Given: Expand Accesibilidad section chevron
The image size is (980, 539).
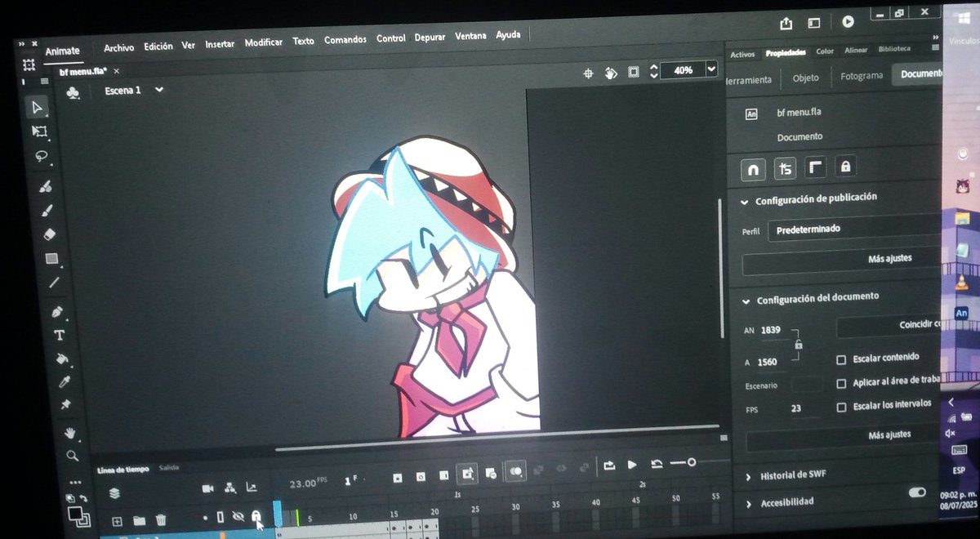Looking at the screenshot, I should coord(749,503).
